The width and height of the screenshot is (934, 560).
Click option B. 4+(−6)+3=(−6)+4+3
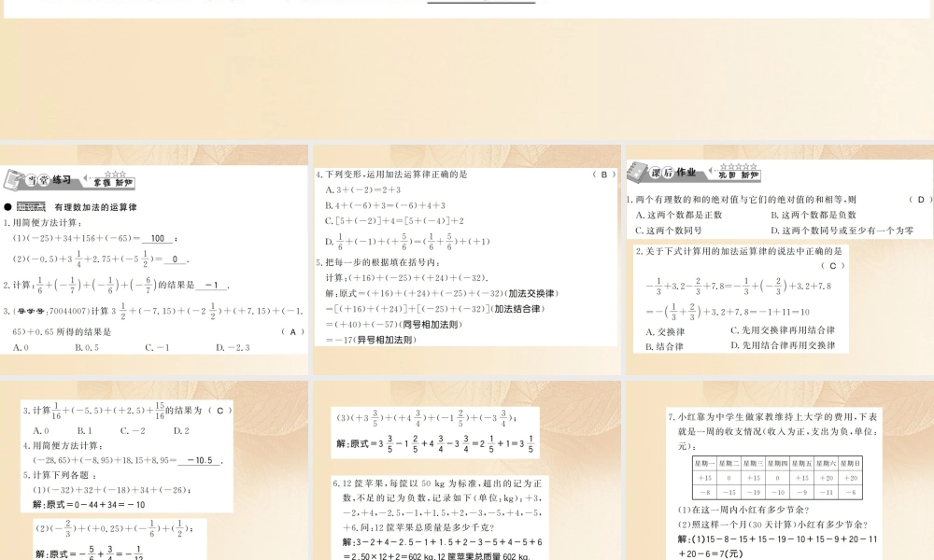click(386, 205)
